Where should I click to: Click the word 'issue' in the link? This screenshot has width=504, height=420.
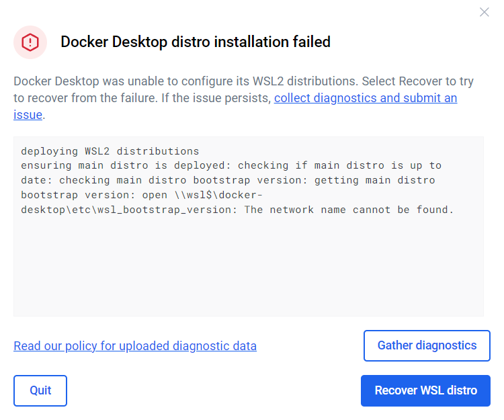click(x=28, y=115)
